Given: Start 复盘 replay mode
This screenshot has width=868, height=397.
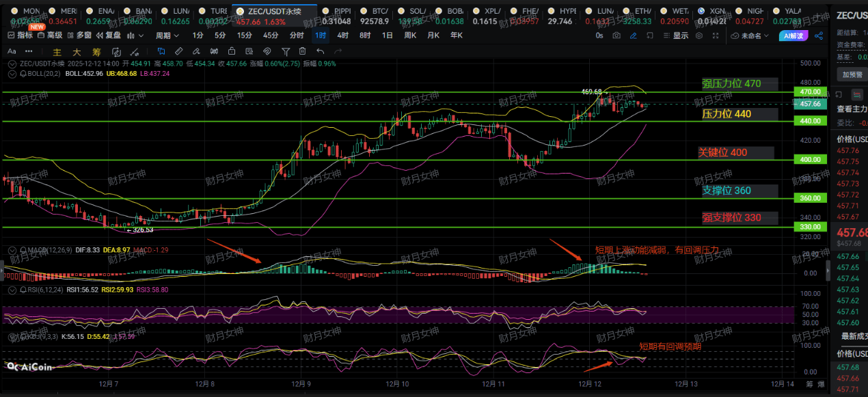Looking at the screenshot, I should tap(108, 36).
